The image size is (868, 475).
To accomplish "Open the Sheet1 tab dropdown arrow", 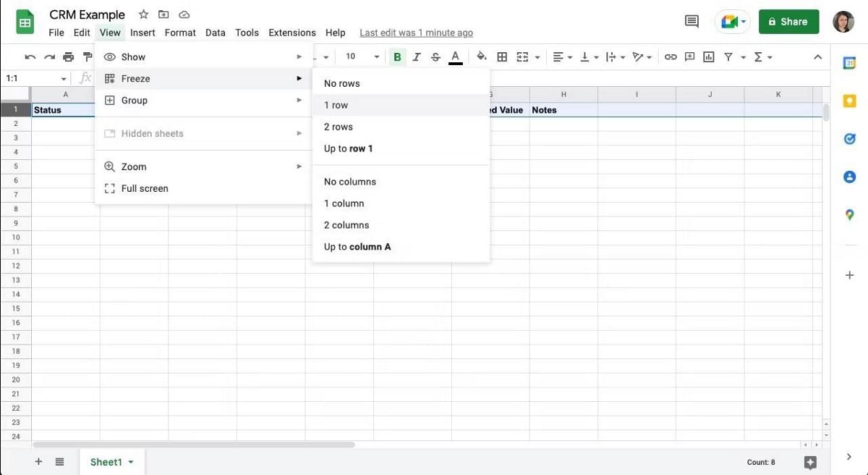I will 131,461.
